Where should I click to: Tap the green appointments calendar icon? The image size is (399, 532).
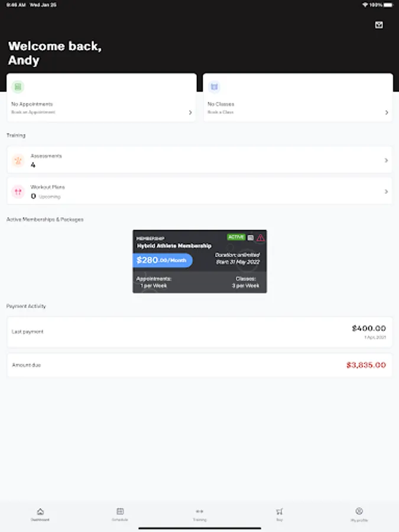coord(18,87)
